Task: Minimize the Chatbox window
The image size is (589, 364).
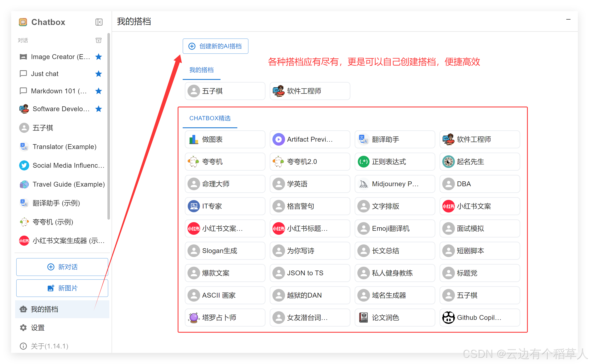Action: pos(568,20)
